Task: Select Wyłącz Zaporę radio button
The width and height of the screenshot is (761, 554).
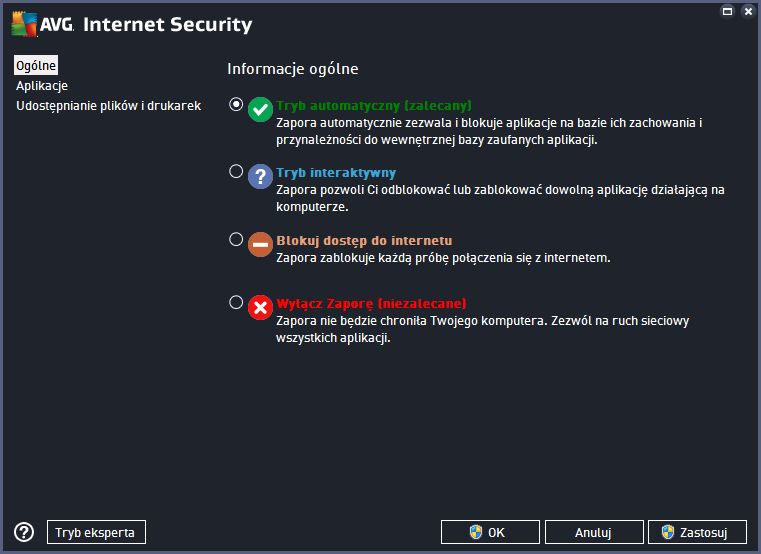Action: 236,302
